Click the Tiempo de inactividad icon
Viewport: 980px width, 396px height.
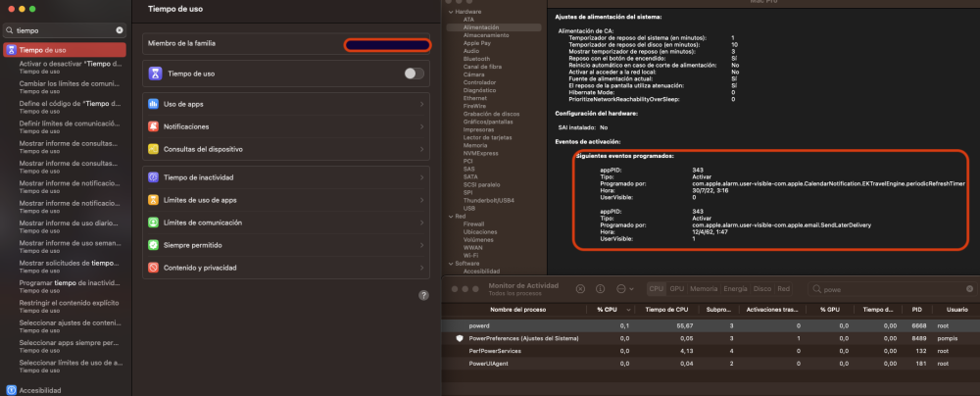[153, 177]
